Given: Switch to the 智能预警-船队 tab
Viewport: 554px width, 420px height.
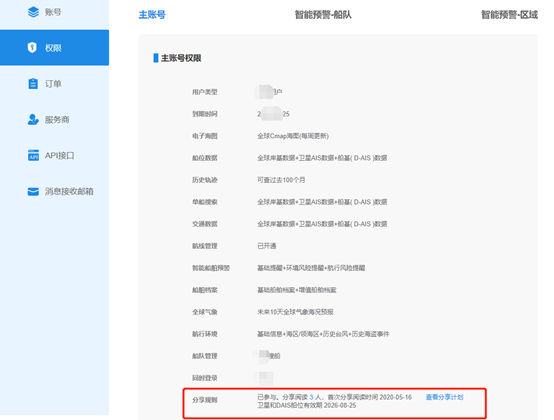Looking at the screenshot, I should click(x=323, y=15).
